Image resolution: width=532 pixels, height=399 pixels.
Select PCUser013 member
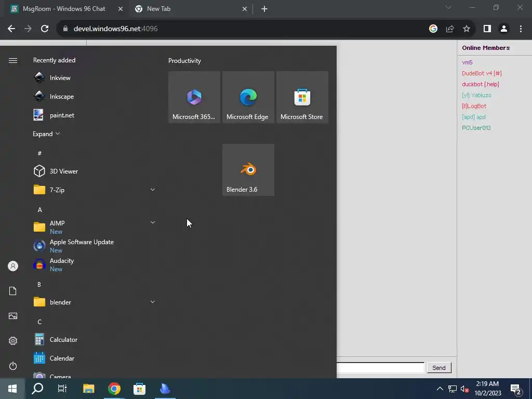476,128
